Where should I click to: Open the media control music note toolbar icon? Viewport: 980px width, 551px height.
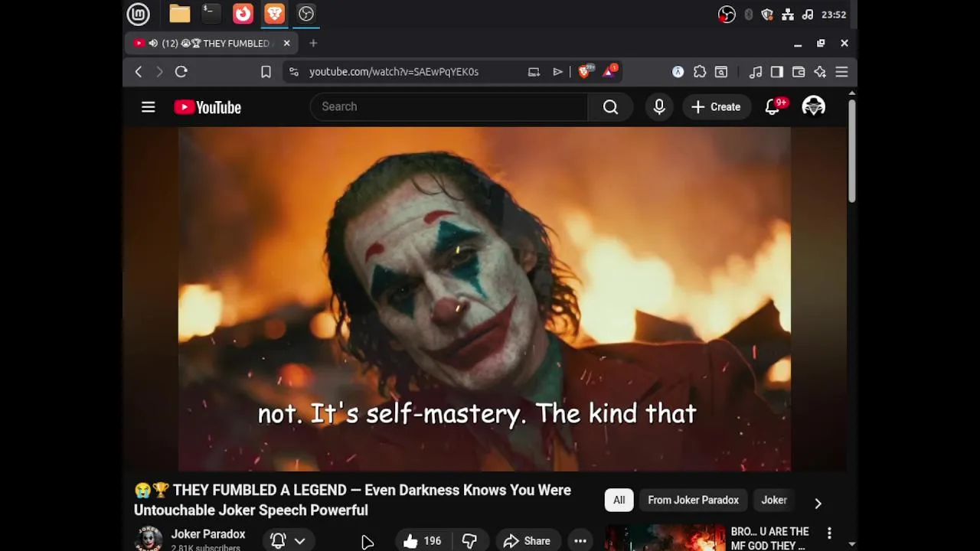(x=756, y=72)
